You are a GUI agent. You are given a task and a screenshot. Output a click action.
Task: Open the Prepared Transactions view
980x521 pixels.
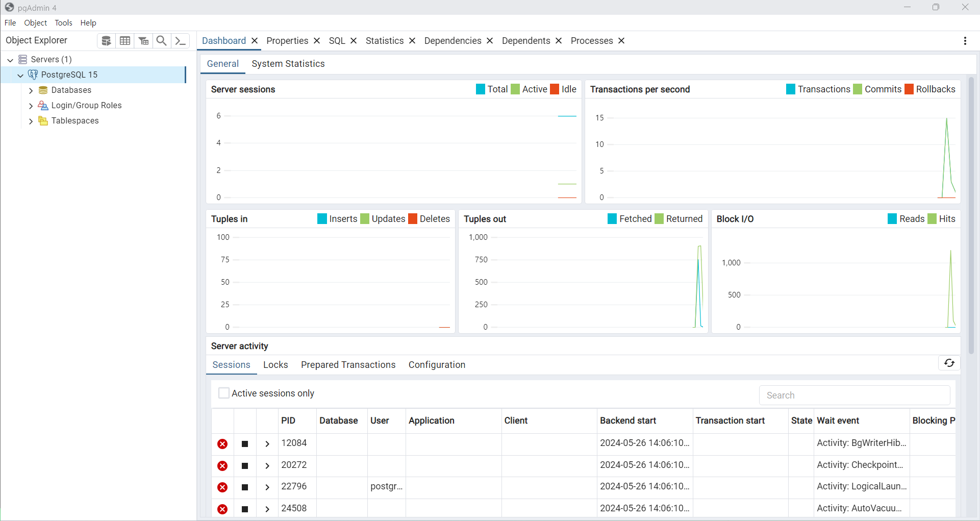pyautogui.click(x=348, y=365)
